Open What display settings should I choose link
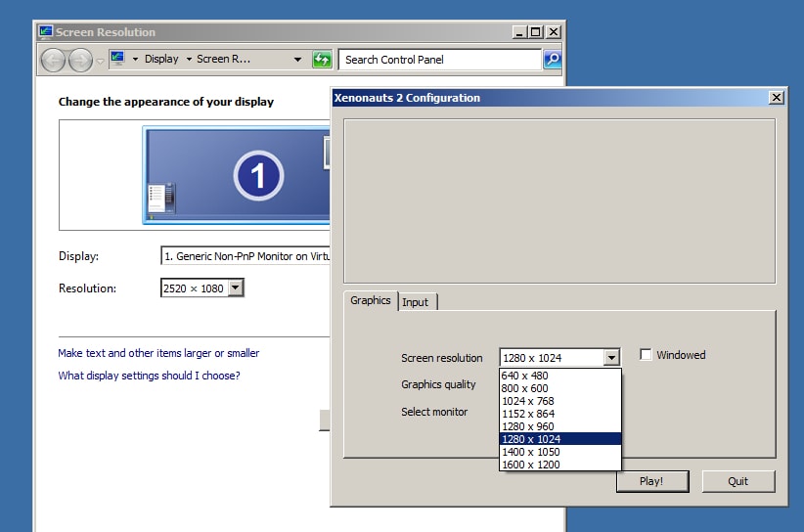Image resolution: width=804 pixels, height=532 pixels. (149, 376)
